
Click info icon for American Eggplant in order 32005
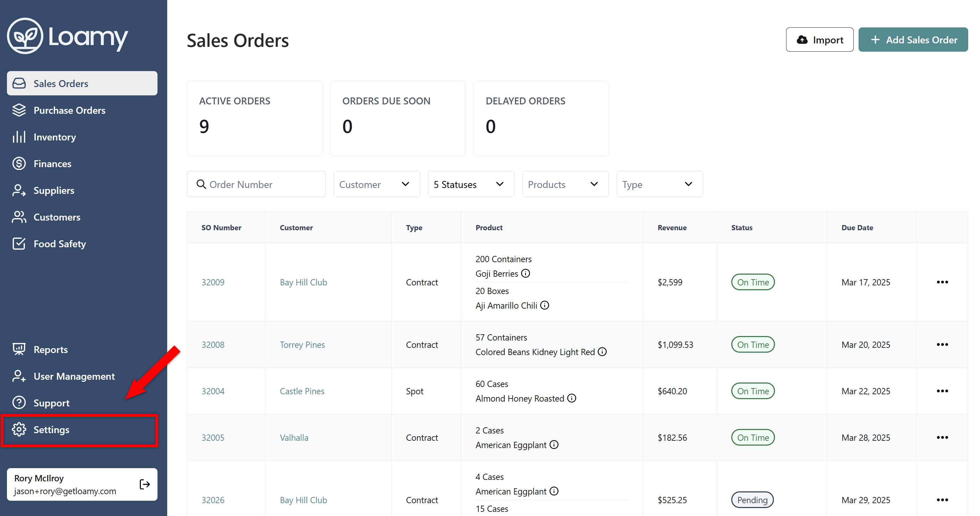pos(554,445)
